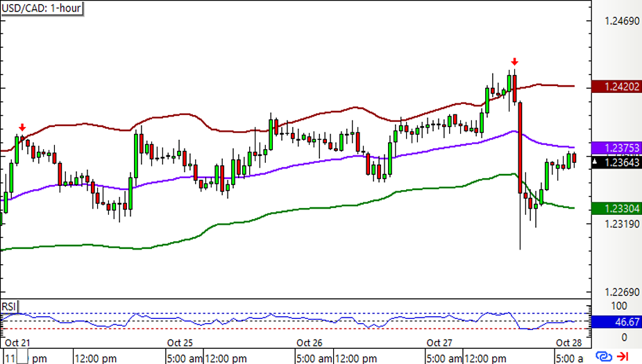Click the blue 46.67 RSI value tag
The width and height of the screenshot is (642, 364).
pyautogui.click(x=616, y=322)
